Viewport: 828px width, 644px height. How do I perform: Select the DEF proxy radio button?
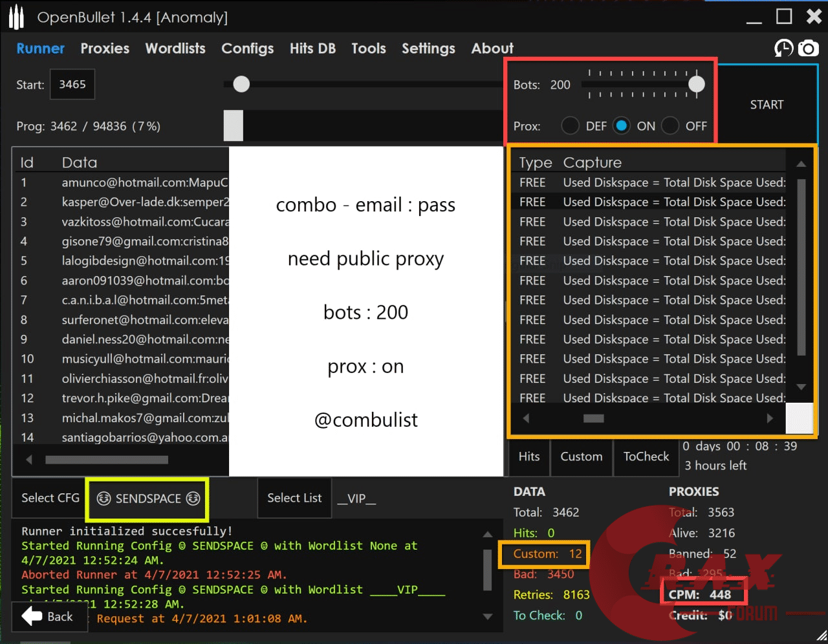click(x=570, y=125)
